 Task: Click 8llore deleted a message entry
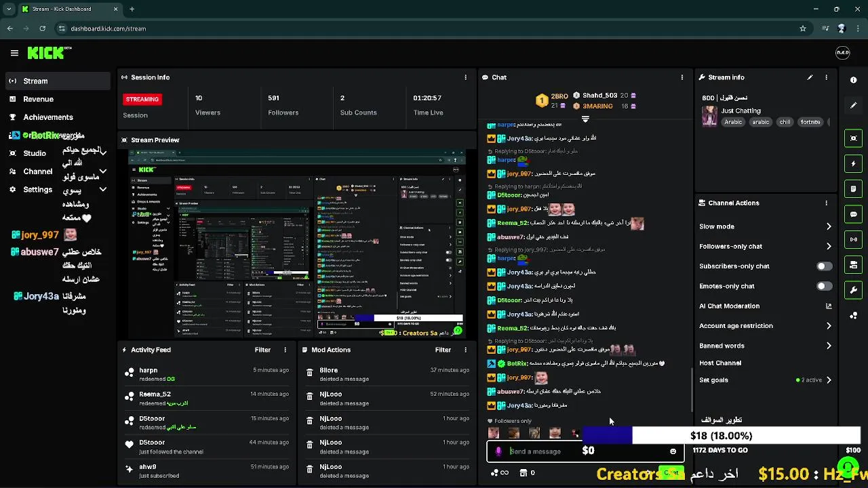pyautogui.click(x=387, y=374)
